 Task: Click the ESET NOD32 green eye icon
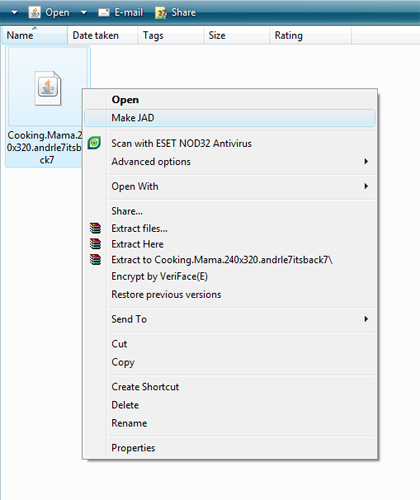click(94, 143)
